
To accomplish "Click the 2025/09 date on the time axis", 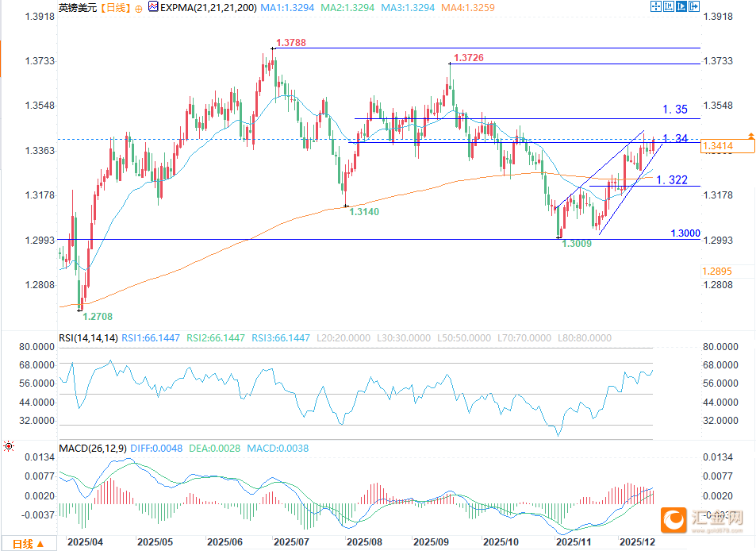I will coord(431,541).
